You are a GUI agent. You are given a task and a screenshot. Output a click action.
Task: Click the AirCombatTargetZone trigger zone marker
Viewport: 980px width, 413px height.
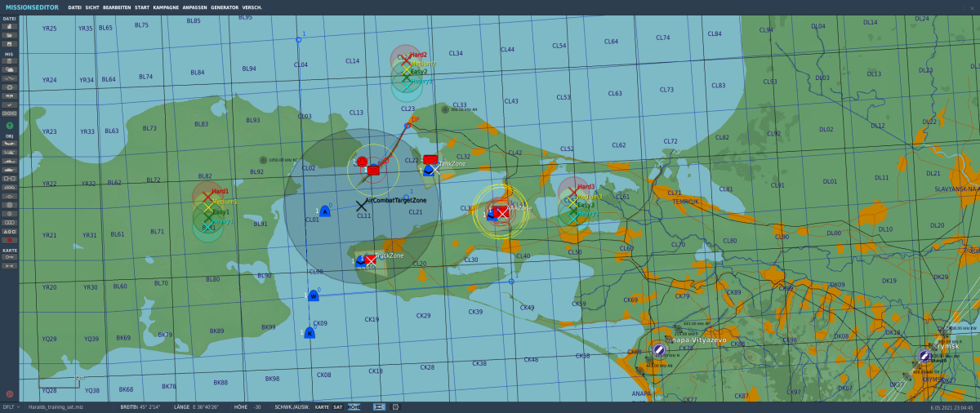tap(361, 206)
